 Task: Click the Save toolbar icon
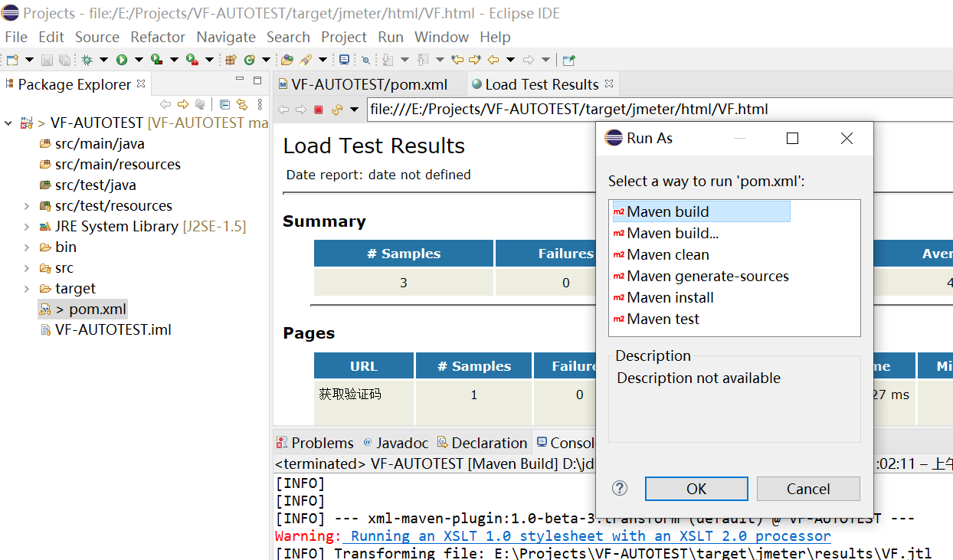[47, 60]
